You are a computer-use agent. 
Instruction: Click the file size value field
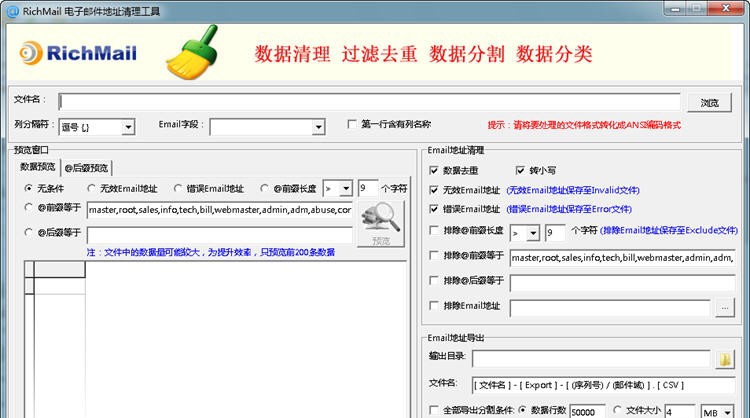coord(680,411)
